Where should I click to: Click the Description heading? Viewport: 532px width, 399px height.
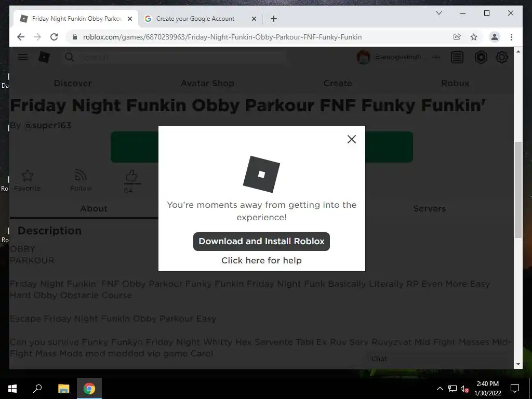[49, 231]
